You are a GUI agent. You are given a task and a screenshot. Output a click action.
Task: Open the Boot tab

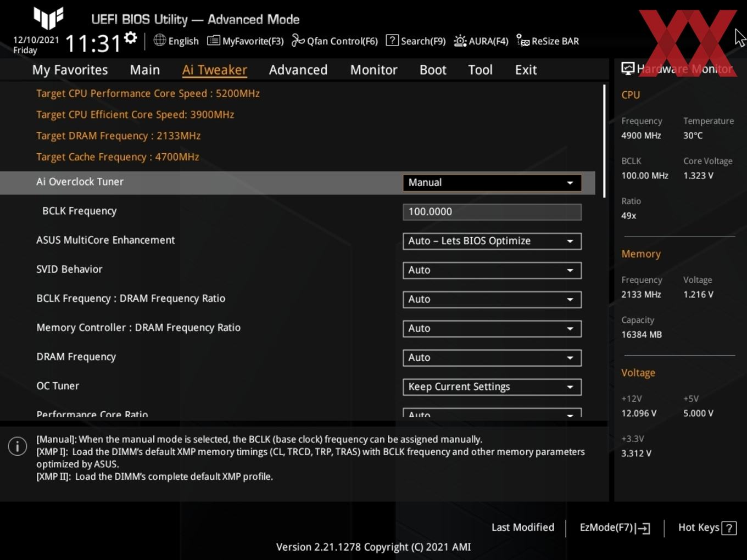(433, 70)
